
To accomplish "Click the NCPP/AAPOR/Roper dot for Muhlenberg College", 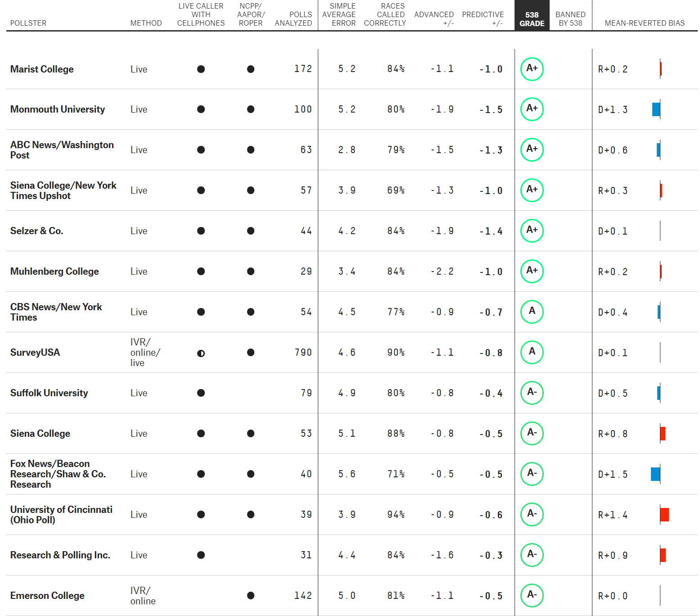I will pos(251,272).
